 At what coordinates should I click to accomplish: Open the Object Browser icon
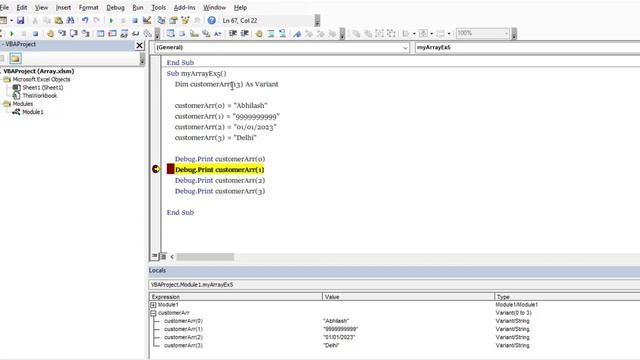185,20
